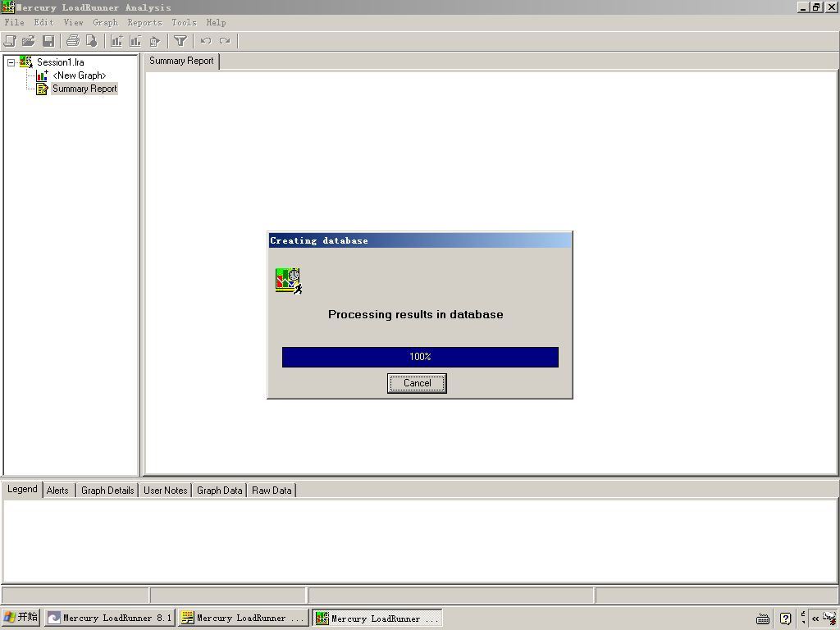
Task: Click the Print toolbar icon
Action: point(73,41)
